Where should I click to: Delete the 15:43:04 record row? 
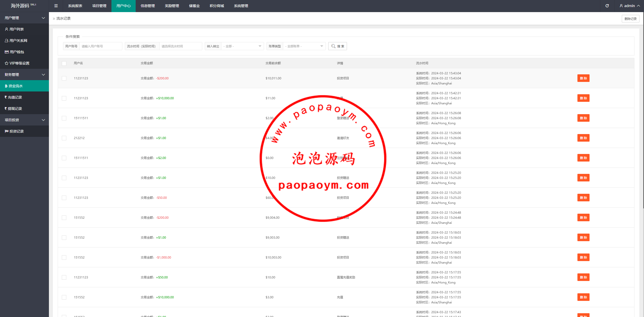click(583, 78)
